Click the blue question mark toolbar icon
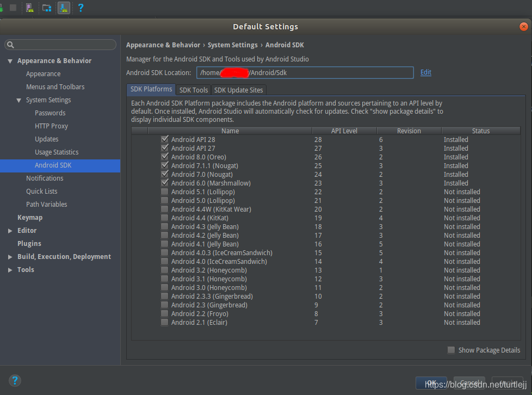This screenshot has height=395, width=532. tap(81, 8)
